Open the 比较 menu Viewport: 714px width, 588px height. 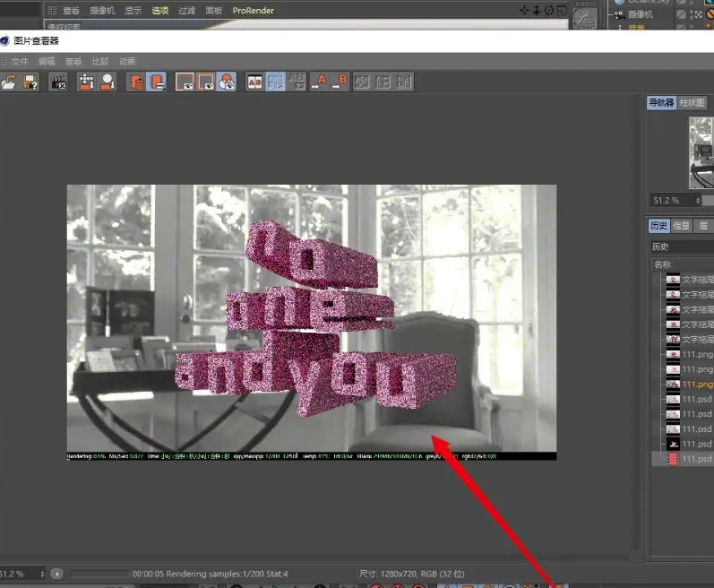pyautogui.click(x=99, y=62)
